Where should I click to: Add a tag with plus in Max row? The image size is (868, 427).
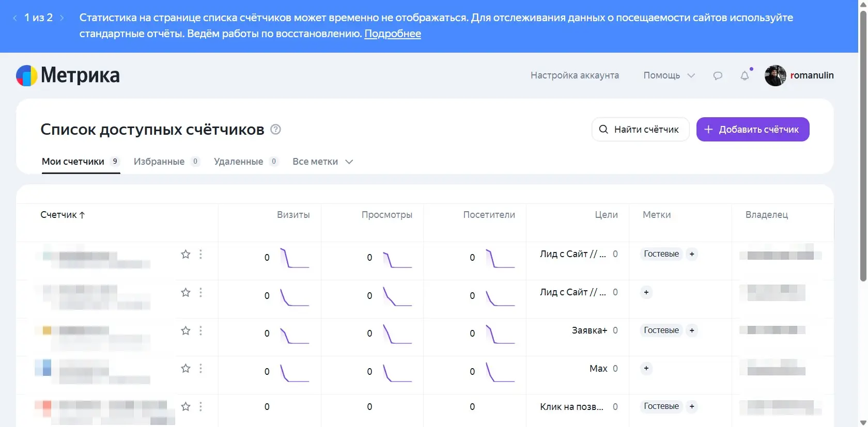pos(646,368)
